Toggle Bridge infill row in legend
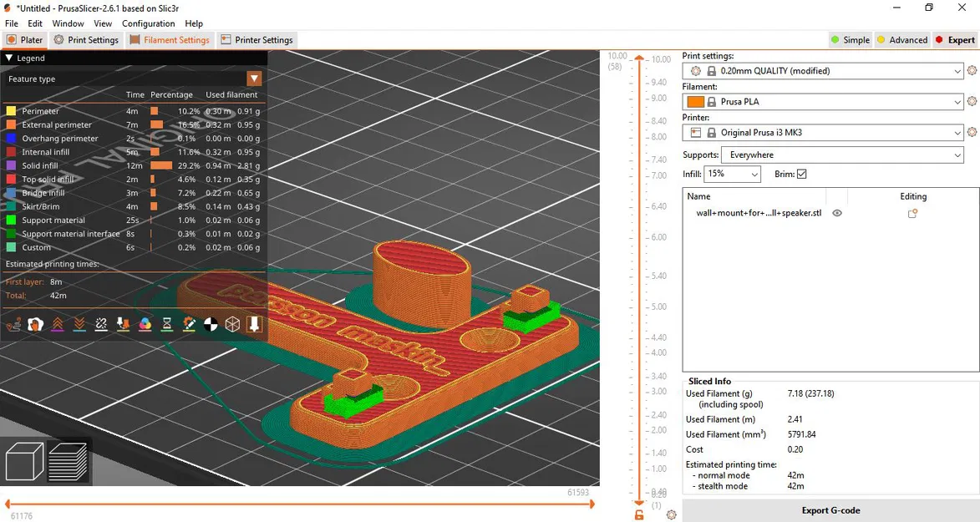Viewport: 980px width, 522px height. (133, 193)
